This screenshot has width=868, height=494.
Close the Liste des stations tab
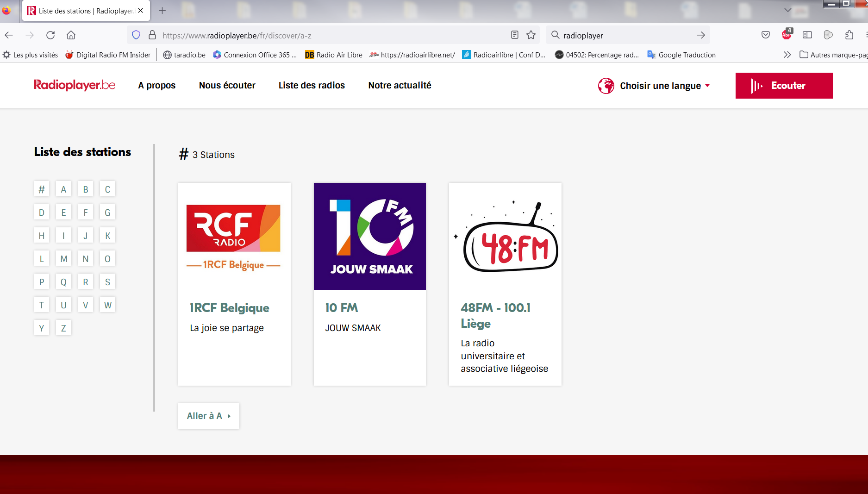(141, 11)
